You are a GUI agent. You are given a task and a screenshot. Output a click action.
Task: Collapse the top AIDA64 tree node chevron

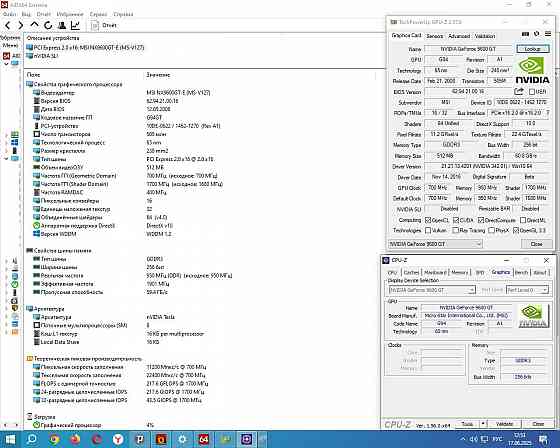point(6,64)
